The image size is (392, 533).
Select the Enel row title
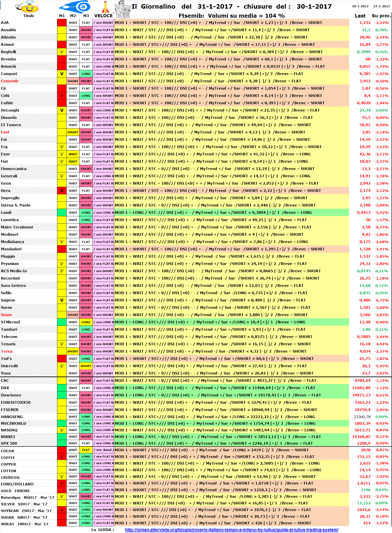click(5, 132)
